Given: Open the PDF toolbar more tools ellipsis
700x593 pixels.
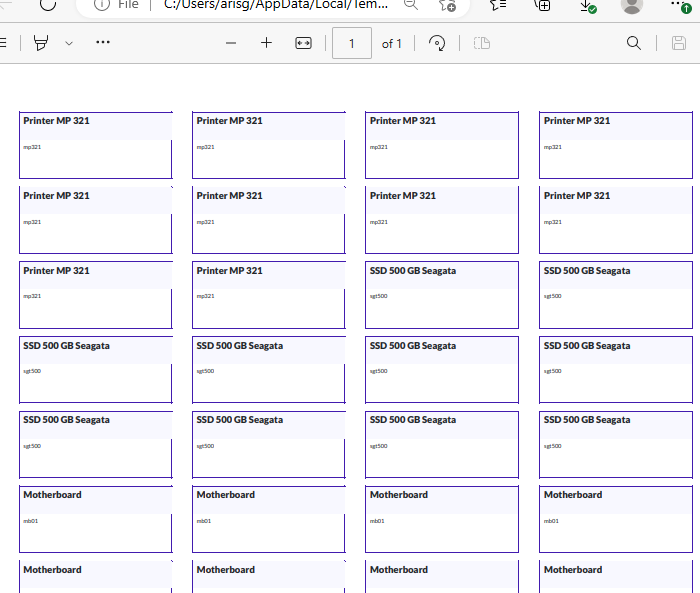Looking at the screenshot, I should (103, 42).
